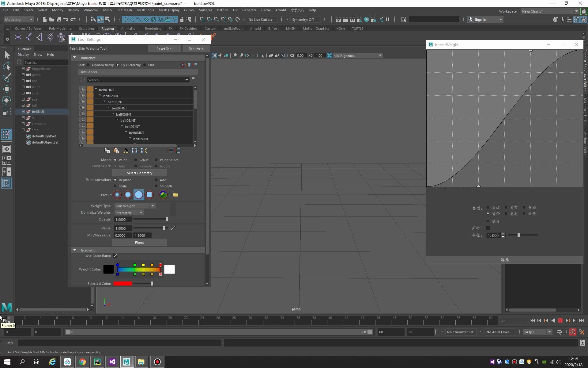Sort influences Alphabetically
The width and height of the screenshot is (588, 368).
[88, 65]
